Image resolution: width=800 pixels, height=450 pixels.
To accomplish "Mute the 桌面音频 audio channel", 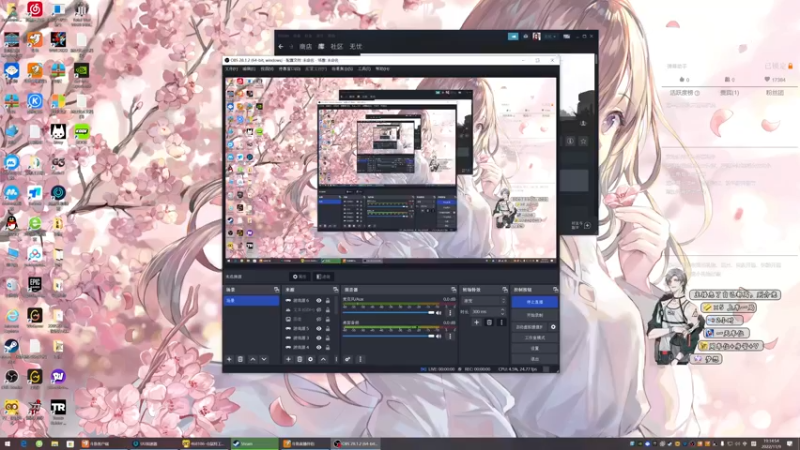I will pos(439,336).
